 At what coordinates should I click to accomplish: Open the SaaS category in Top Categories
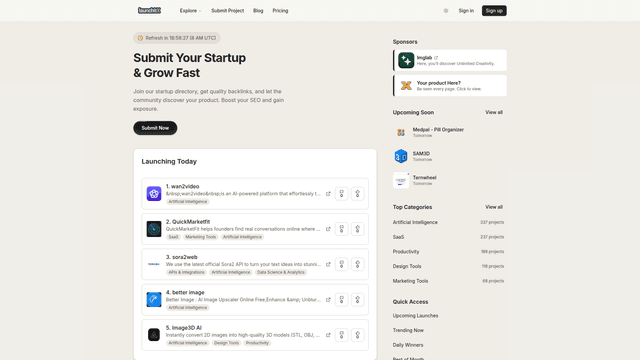point(398,237)
